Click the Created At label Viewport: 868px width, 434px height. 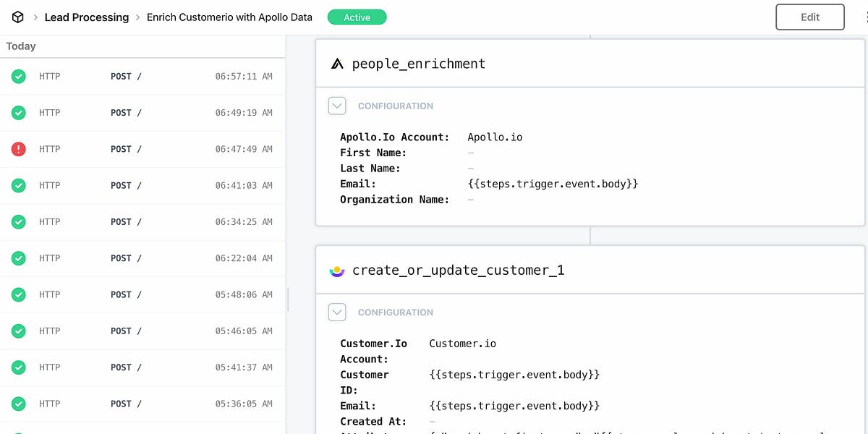point(373,422)
